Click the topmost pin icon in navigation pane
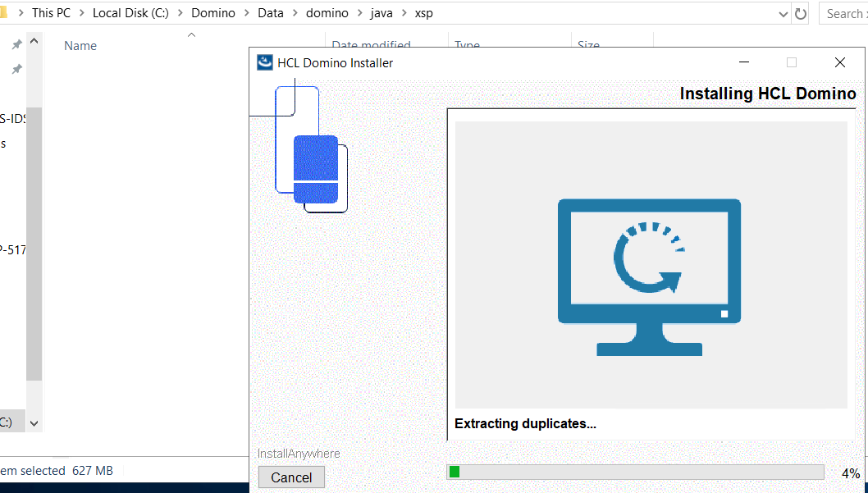Viewport: 868px width, 493px height. 16,45
